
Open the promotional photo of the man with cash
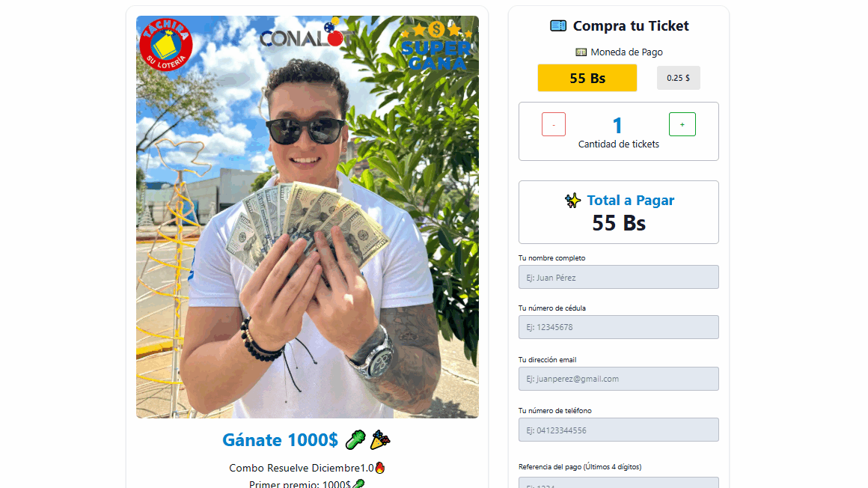pyautogui.click(x=308, y=216)
